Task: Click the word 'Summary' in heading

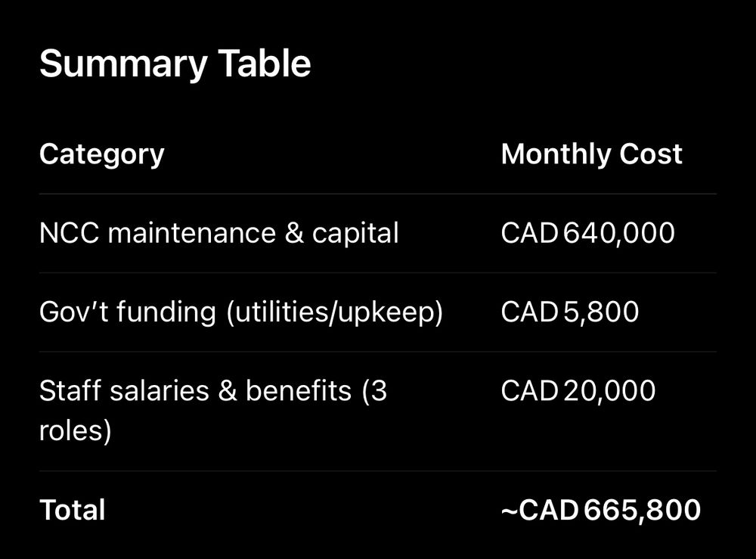Action: click(123, 64)
